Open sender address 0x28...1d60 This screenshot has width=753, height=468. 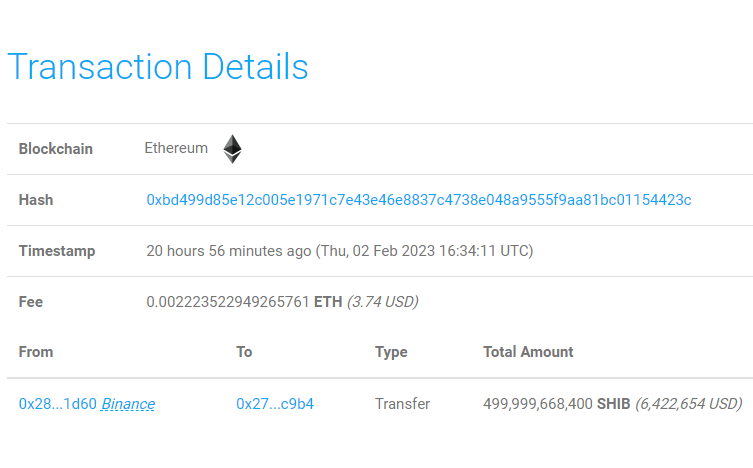(x=58, y=404)
